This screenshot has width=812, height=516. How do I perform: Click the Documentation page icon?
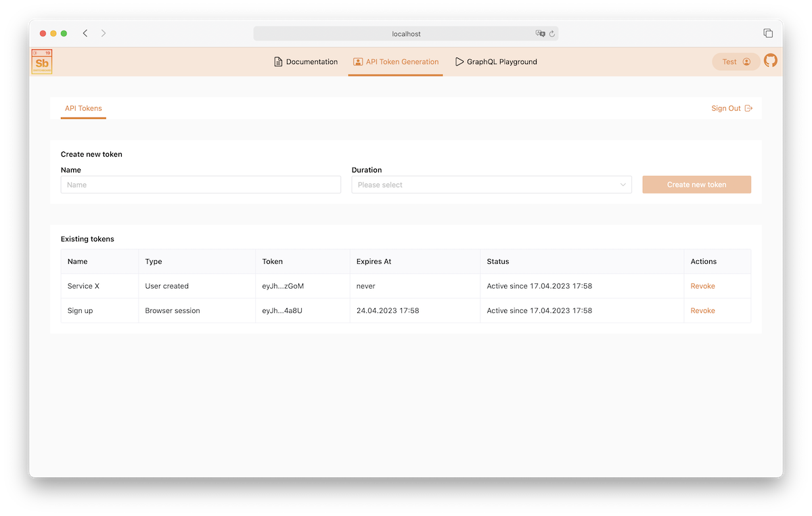point(278,62)
